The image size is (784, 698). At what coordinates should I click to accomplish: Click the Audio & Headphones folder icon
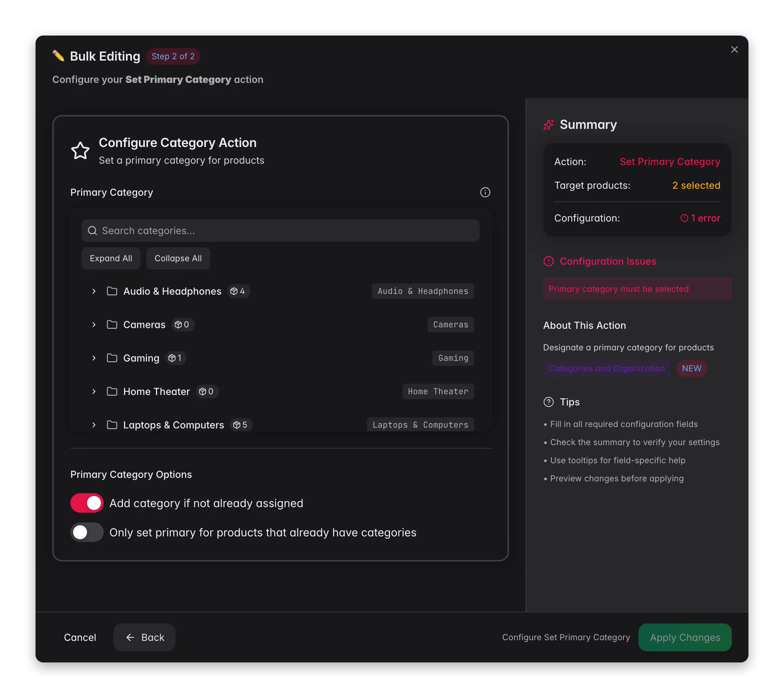click(112, 291)
